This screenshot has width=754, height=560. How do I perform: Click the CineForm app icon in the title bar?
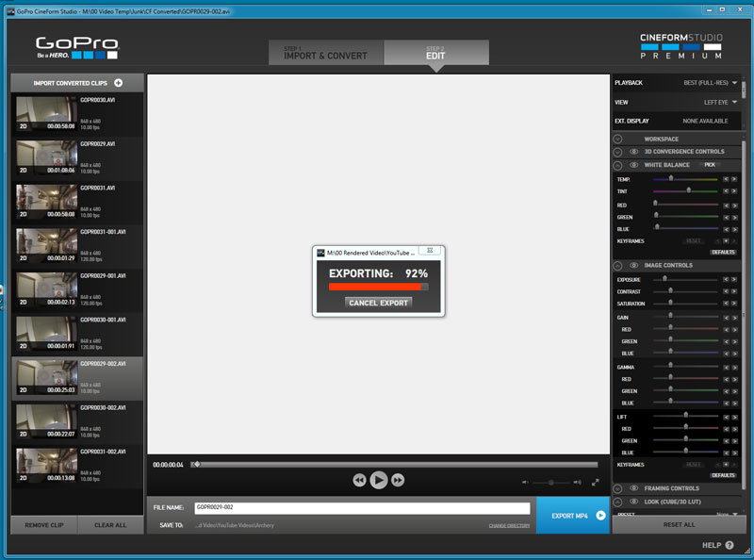tap(10, 11)
